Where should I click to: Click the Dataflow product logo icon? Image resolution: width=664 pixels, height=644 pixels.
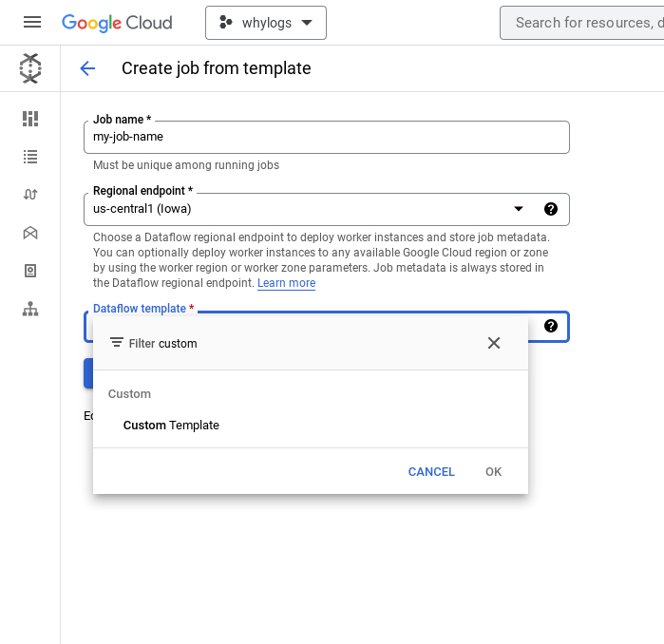coord(30,68)
